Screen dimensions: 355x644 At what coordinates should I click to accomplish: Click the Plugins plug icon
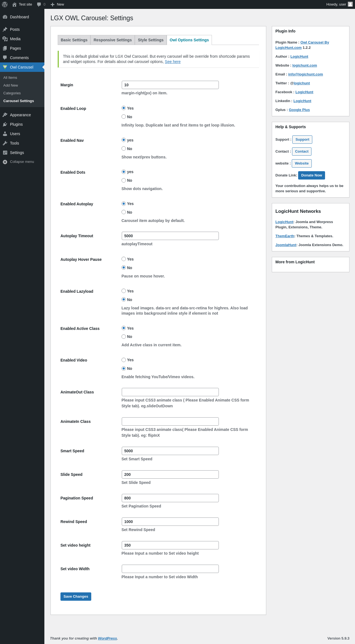(x=5, y=124)
